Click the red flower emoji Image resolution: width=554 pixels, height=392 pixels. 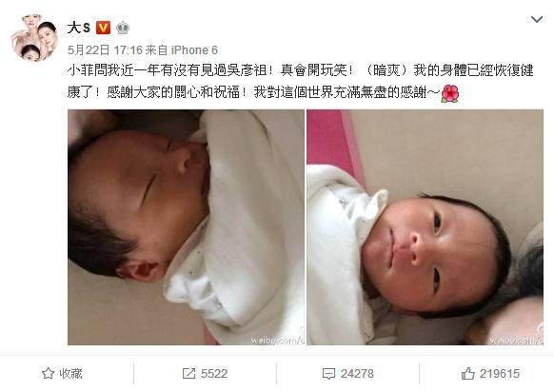pyautogui.click(x=450, y=93)
